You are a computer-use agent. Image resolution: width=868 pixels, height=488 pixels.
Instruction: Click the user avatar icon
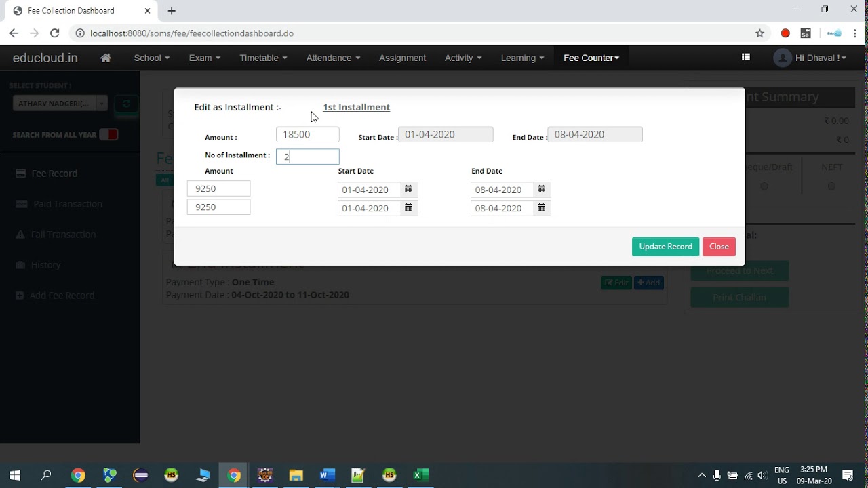pyautogui.click(x=783, y=58)
